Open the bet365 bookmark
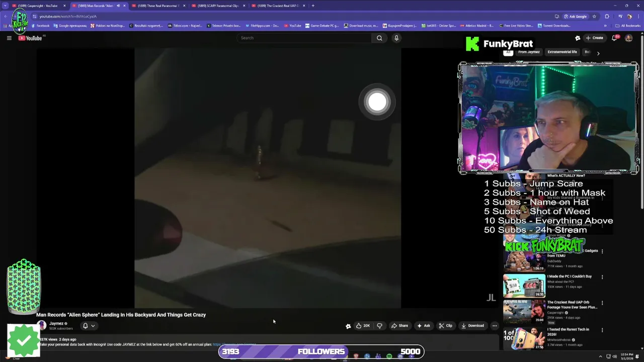Image resolution: width=644 pixels, height=362 pixels. [438, 26]
